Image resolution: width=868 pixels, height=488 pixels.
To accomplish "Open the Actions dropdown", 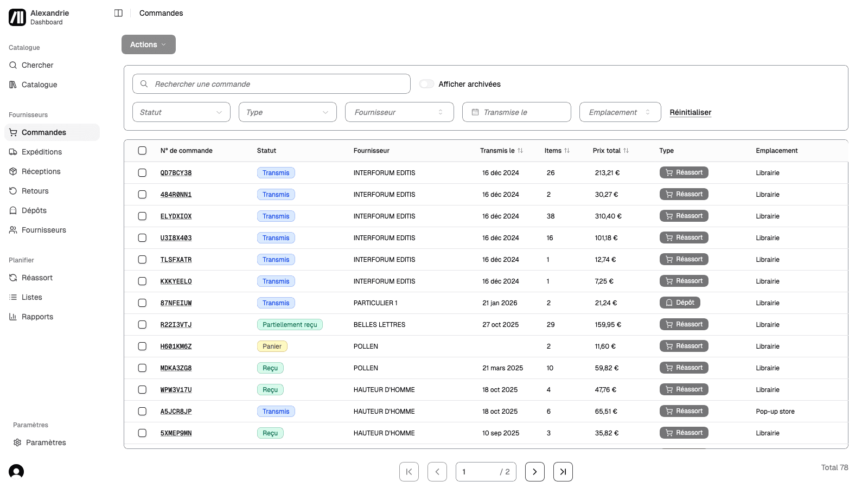I will click(x=149, y=44).
